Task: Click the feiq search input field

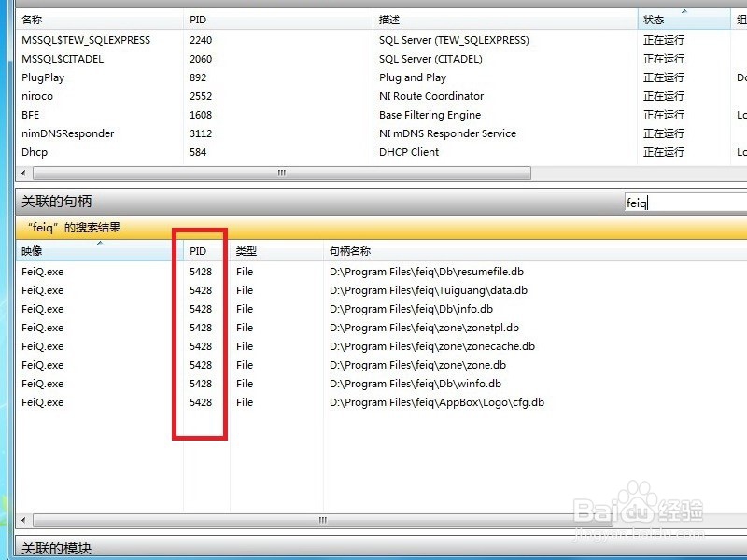Action: [685, 203]
